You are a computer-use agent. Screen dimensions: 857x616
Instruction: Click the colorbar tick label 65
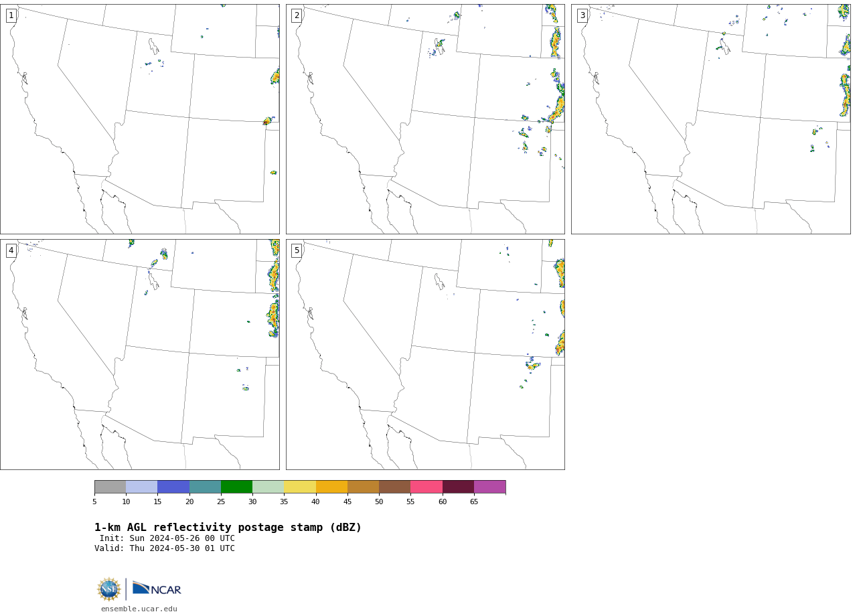(474, 502)
